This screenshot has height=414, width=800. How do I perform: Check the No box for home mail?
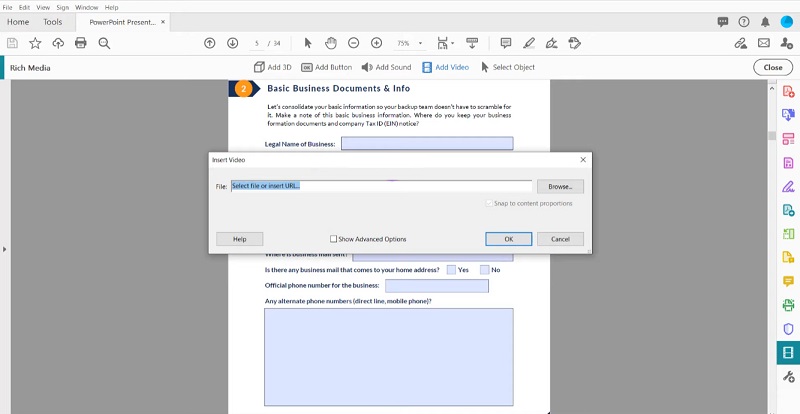[484, 270]
